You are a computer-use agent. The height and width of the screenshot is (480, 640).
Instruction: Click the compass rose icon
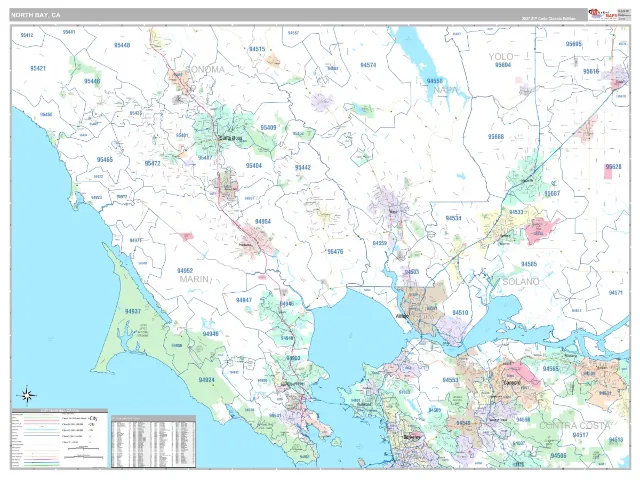pos(27,396)
